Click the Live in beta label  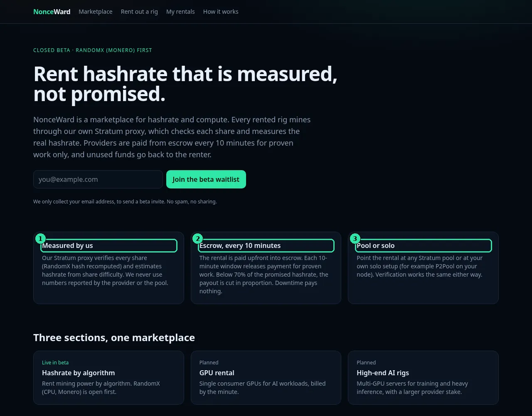pyautogui.click(x=55, y=362)
